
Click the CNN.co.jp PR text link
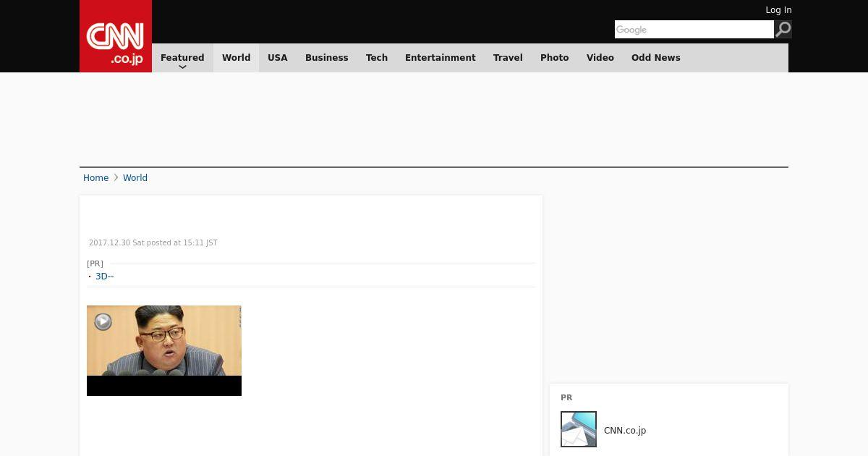point(625,431)
